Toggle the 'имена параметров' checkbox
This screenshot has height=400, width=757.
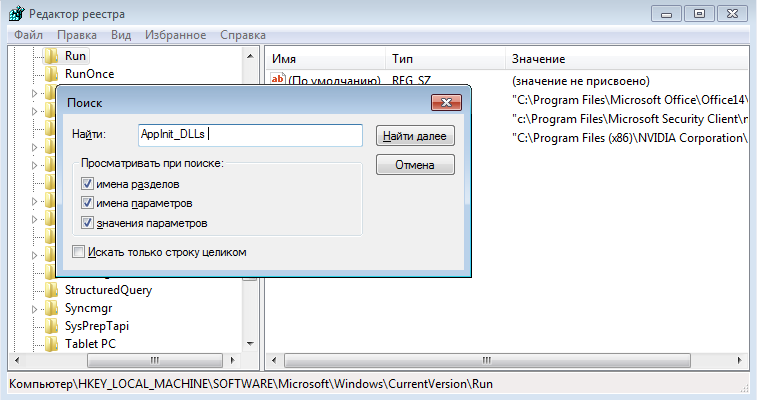(87, 203)
